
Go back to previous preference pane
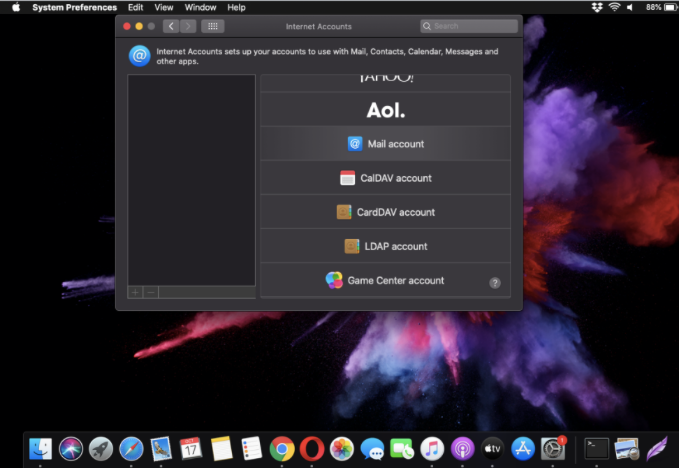click(171, 26)
